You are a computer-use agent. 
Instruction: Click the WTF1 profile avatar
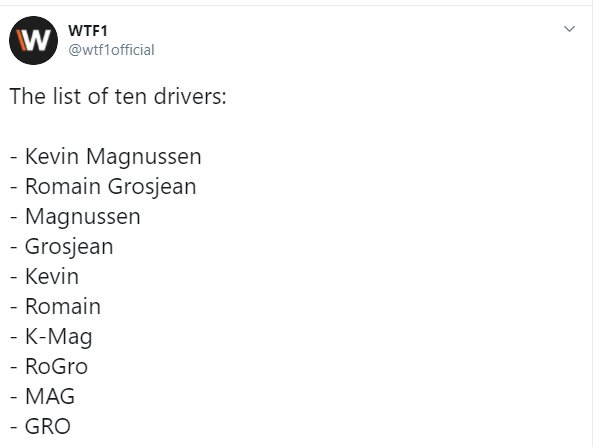tap(33, 40)
